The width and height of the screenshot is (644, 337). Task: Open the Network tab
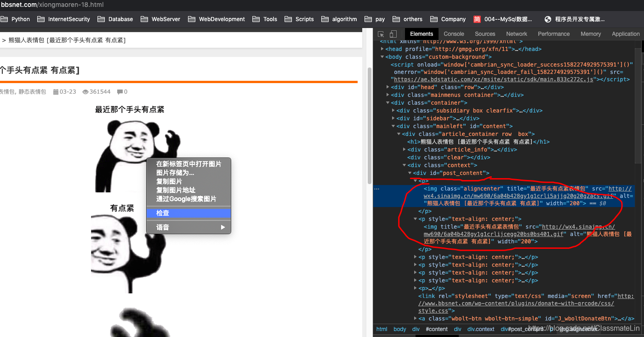[x=517, y=34]
